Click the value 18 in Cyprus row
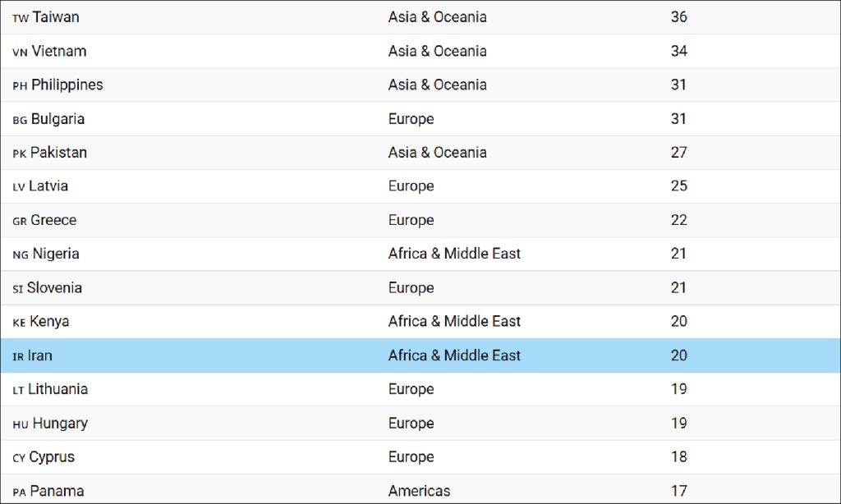Viewport: 841px width, 504px height. click(678, 457)
